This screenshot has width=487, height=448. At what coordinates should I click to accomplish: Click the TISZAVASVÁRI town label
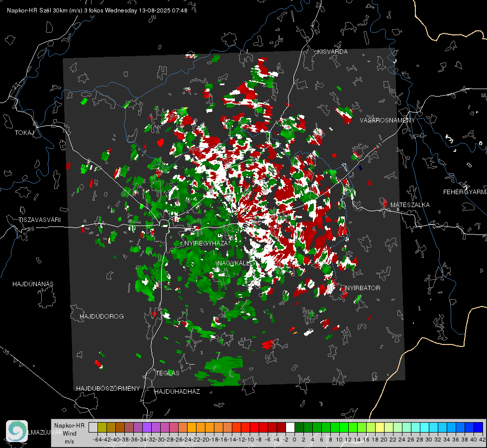[39, 220]
